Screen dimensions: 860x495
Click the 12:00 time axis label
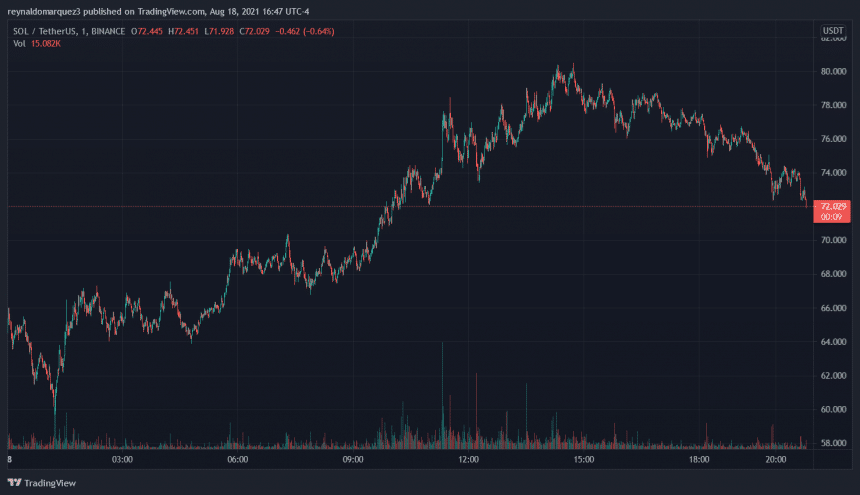(468, 460)
